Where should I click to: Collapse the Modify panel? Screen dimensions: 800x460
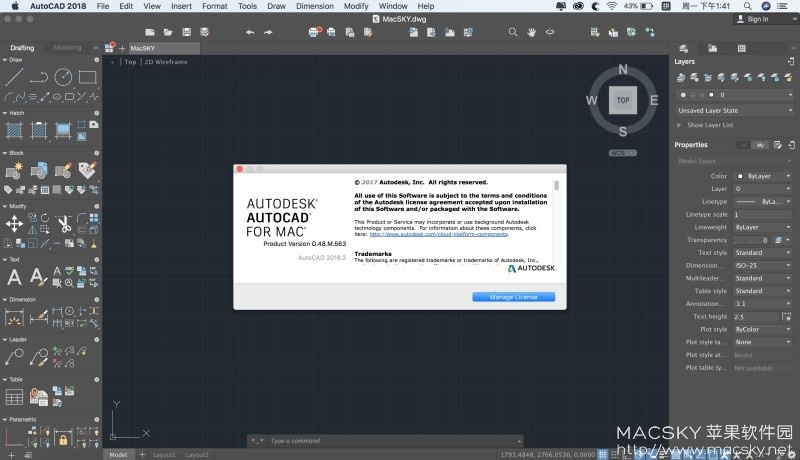(5, 207)
